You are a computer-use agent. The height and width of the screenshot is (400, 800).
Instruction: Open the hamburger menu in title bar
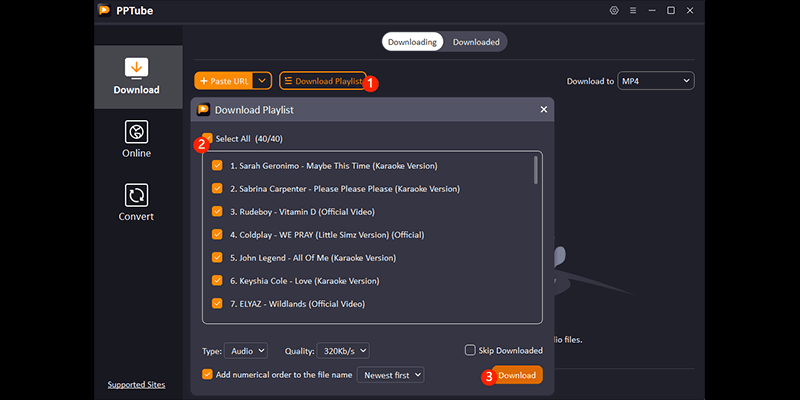coord(633,10)
